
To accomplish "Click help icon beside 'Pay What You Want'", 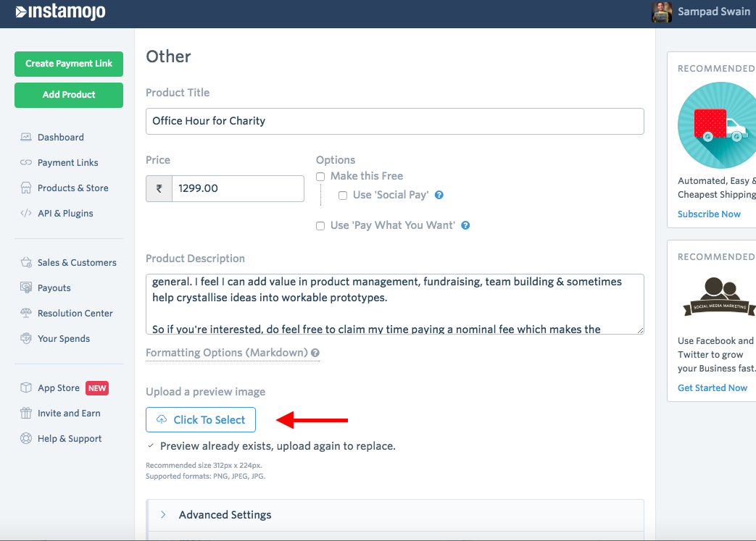I will click(x=465, y=225).
